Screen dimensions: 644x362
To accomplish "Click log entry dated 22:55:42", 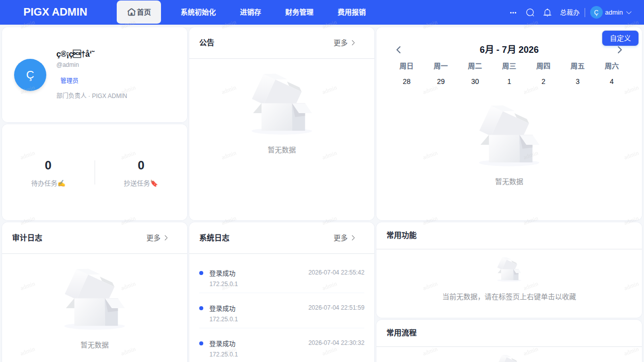I will 282,278.
